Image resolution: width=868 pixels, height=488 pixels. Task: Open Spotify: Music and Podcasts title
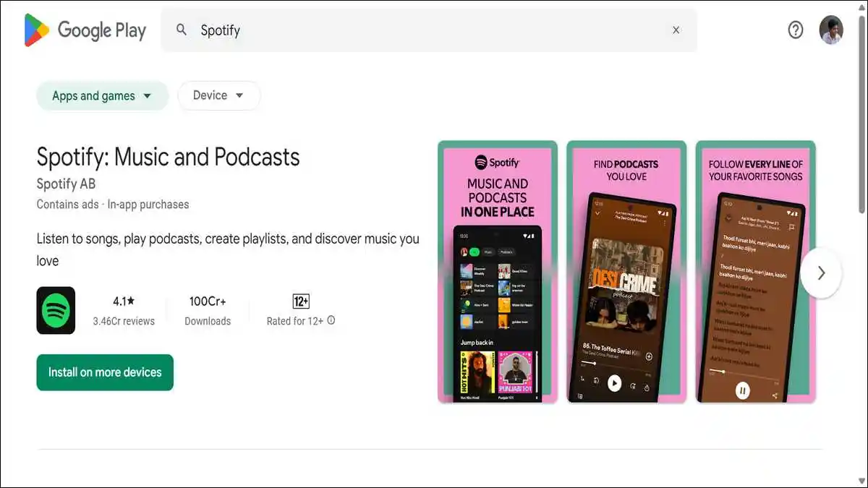coord(168,157)
